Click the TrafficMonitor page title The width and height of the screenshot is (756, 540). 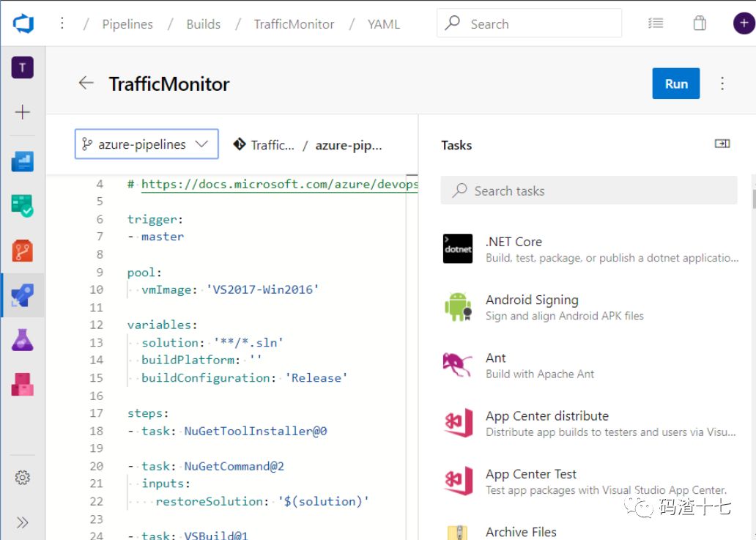pos(169,84)
